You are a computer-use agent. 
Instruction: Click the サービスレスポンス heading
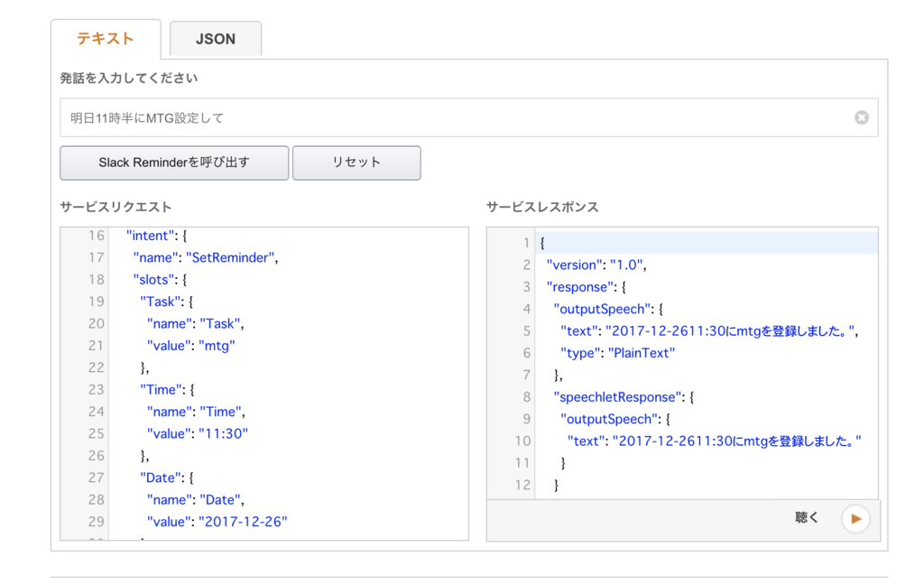[542, 207]
